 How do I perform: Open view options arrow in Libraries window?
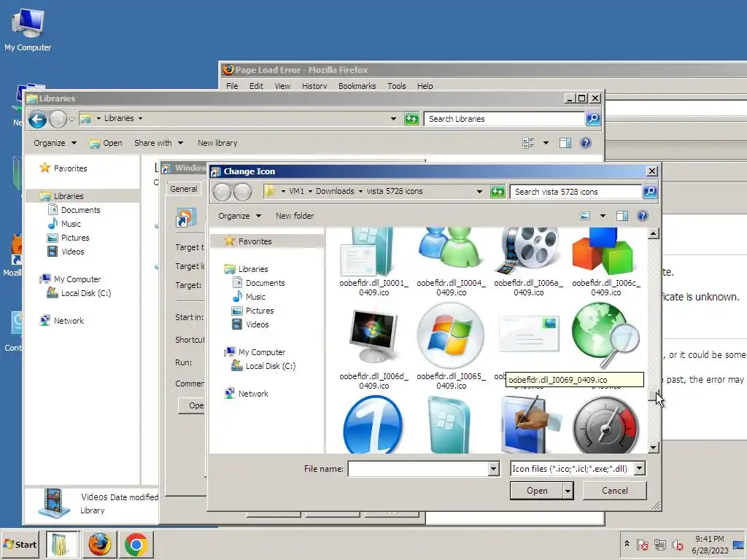pos(546,144)
